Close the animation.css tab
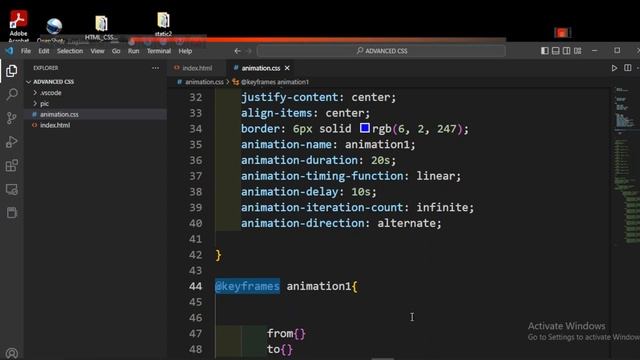The width and height of the screenshot is (640, 360). pos(287,68)
